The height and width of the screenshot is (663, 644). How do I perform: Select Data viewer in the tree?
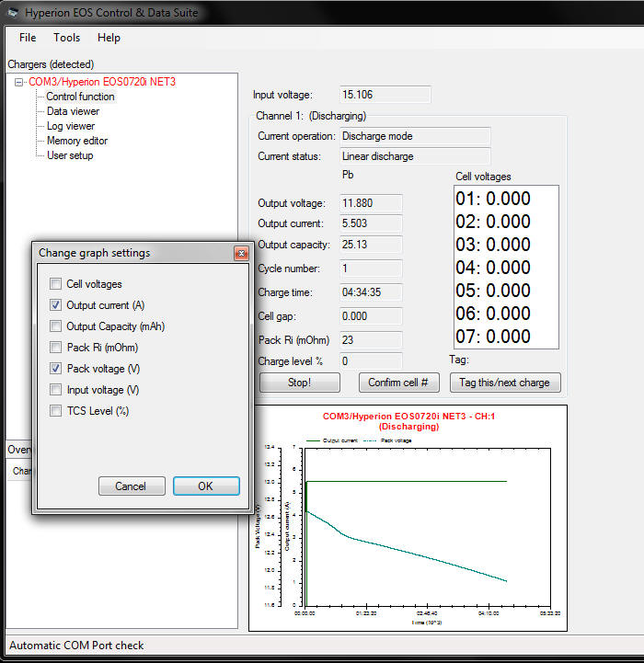click(x=73, y=111)
